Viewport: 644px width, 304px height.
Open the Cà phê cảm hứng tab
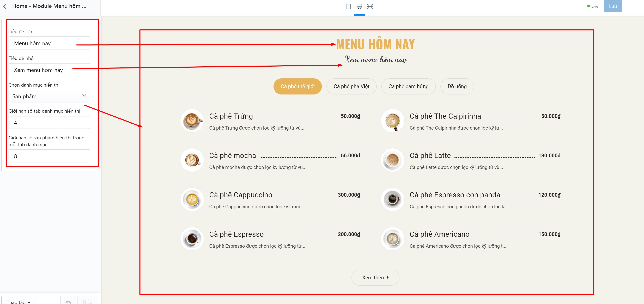408,86
